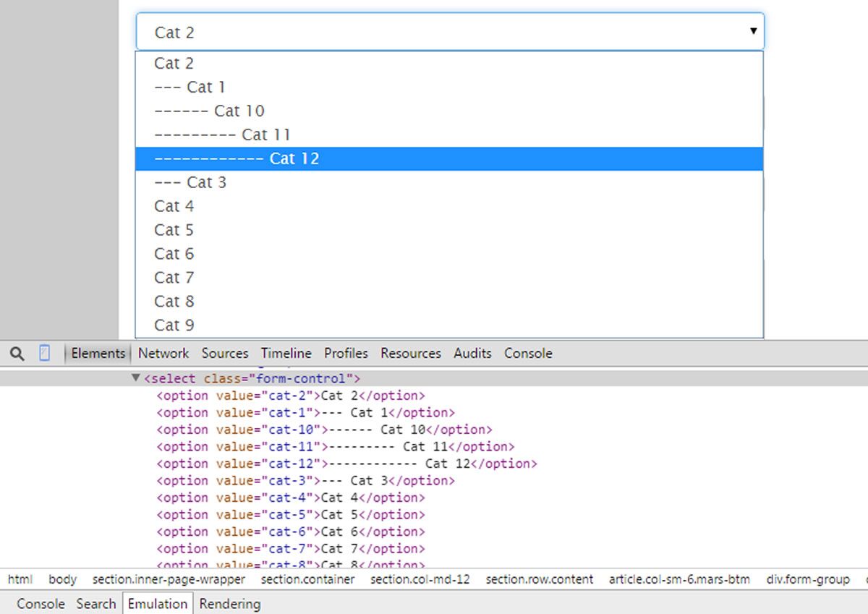This screenshot has width=868, height=614.
Task: Switch to the Resources tab
Action: coord(410,353)
